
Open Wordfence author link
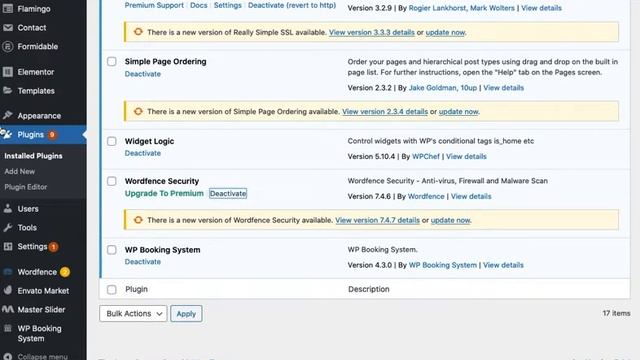[x=426, y=196]
